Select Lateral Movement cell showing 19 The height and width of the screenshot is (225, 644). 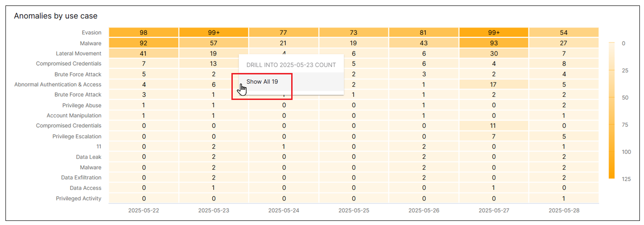(214, 53)
